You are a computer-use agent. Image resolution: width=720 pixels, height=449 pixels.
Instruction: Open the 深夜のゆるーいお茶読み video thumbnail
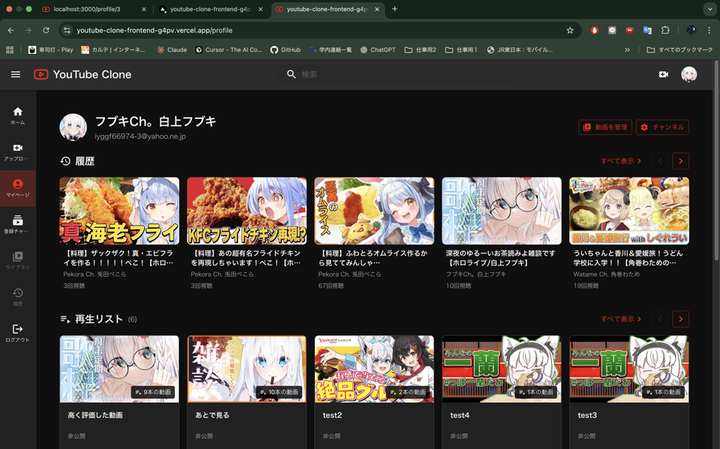click(501, 211)
